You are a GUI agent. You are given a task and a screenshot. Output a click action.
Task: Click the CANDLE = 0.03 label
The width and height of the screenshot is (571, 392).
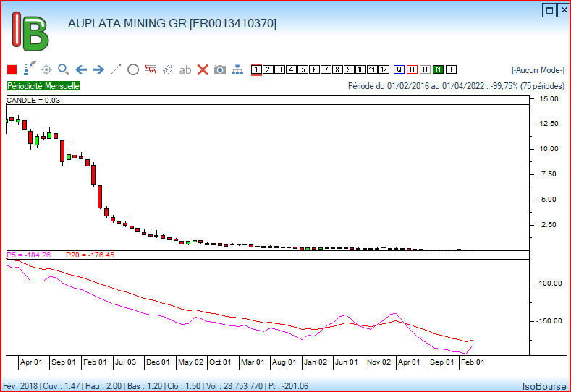click(33, 100)
